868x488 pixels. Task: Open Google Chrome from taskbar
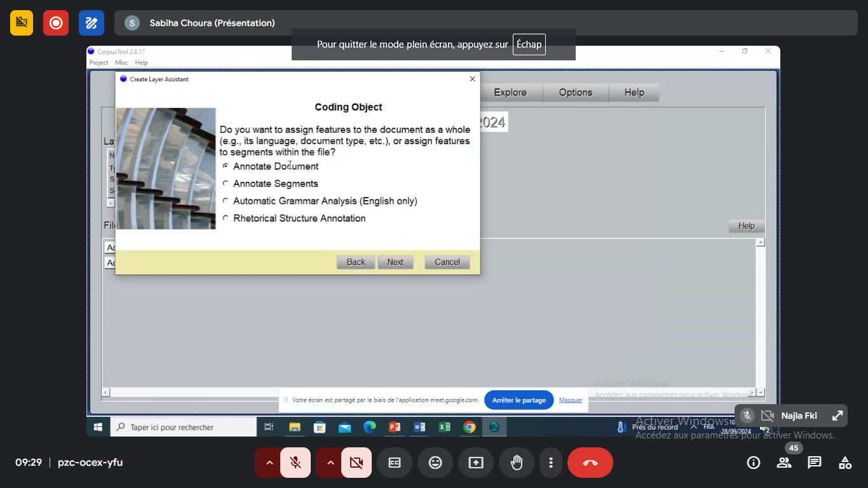[470, 427]
